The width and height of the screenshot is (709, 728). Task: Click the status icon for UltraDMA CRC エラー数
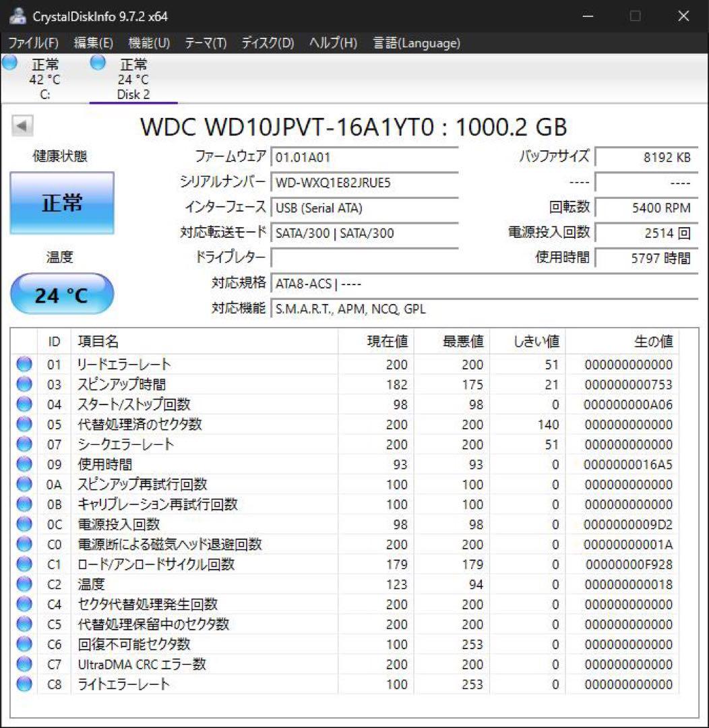pyautogui.click(x=24, y=665)
